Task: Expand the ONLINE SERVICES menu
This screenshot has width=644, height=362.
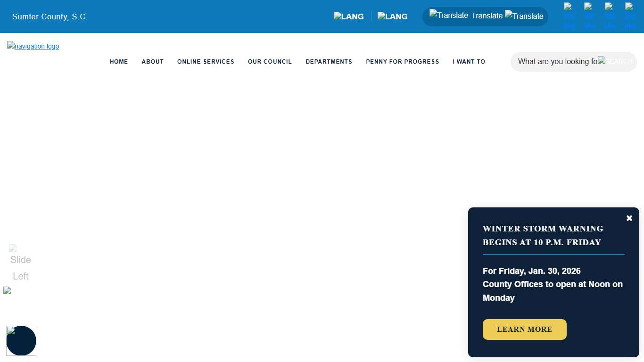Action: click(206, 62)
